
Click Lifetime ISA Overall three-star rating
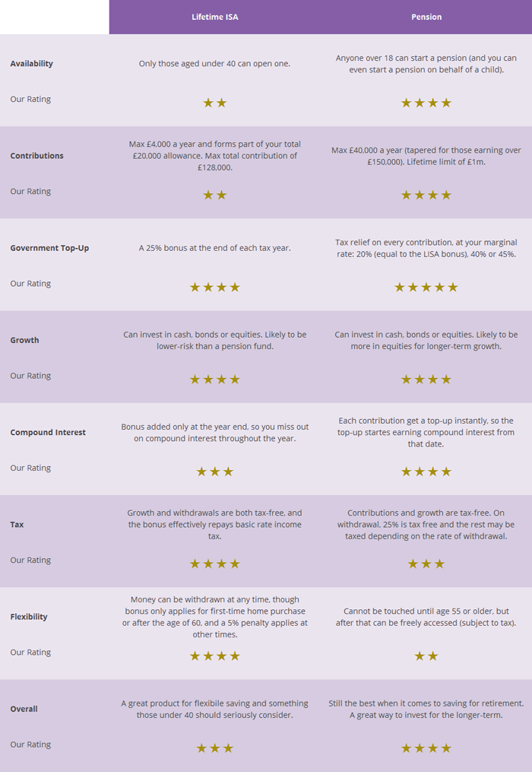(214, 748)
